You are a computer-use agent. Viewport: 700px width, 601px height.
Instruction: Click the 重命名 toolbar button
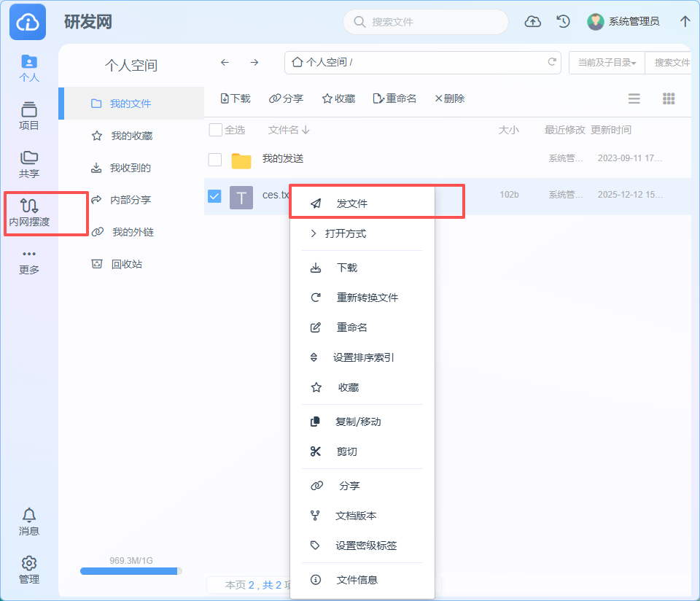(x=394, y=98)
